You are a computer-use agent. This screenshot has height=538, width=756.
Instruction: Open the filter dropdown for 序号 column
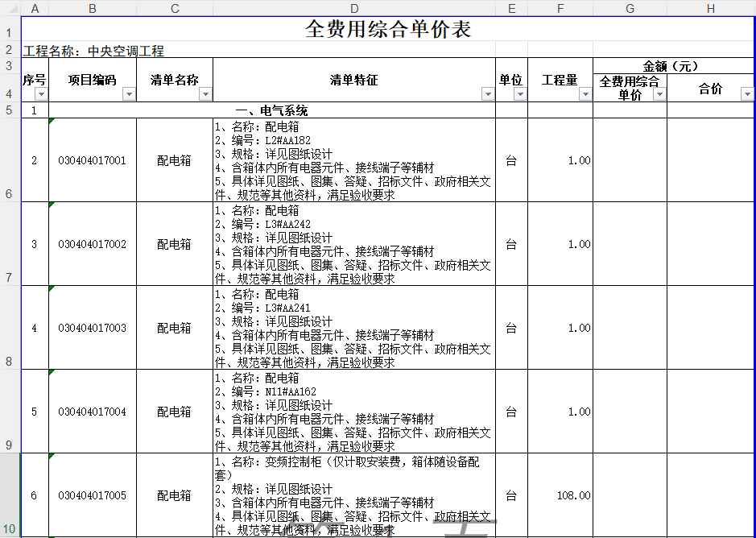(41, 94)
